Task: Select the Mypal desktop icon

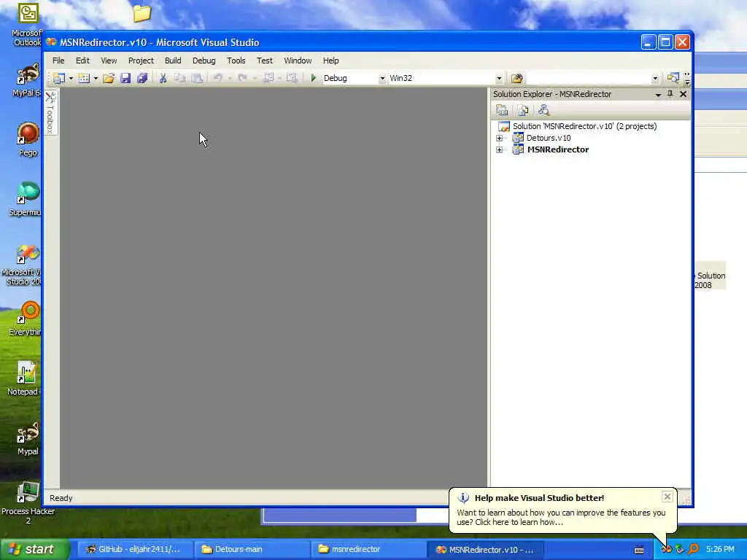Action: pos(28,438)
